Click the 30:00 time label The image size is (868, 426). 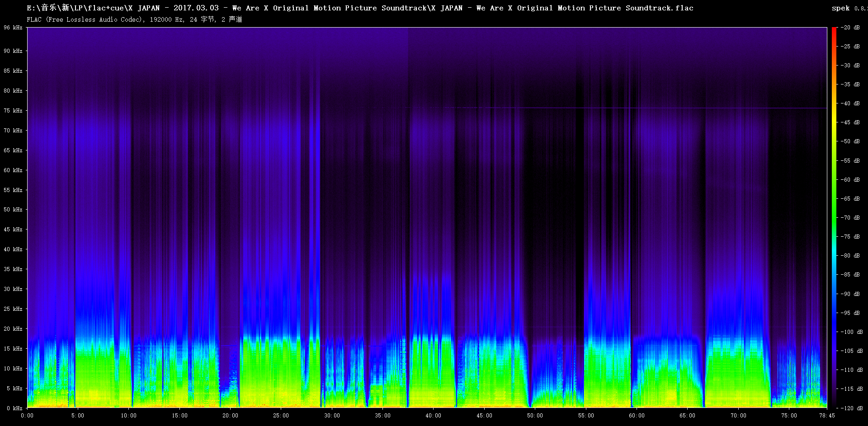(332, 416)
